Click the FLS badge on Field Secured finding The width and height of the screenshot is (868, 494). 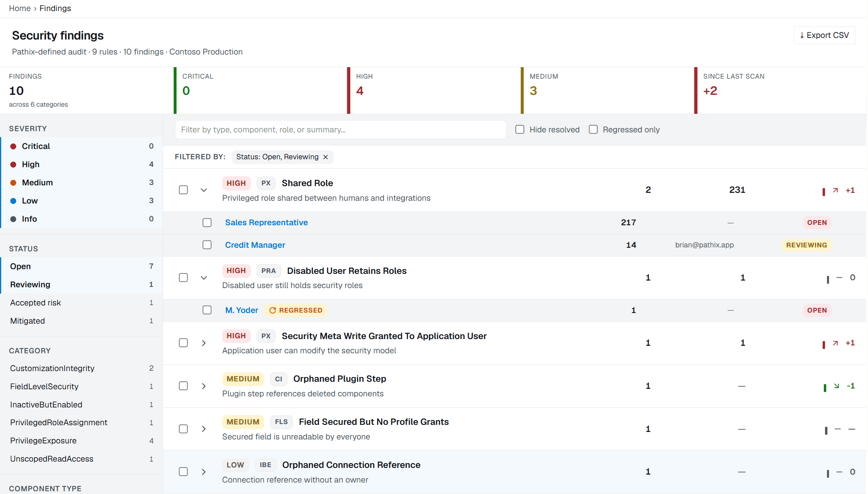pyautogui.click(x=281, y=422)
